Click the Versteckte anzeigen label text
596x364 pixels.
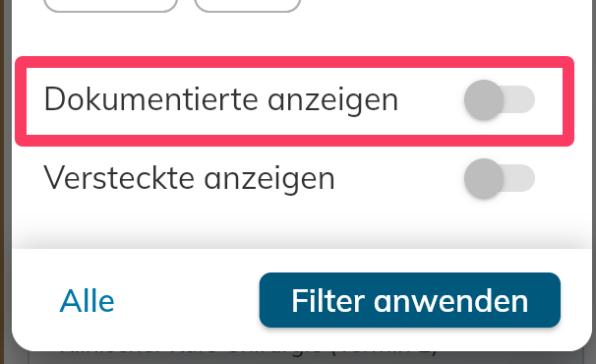click(x=189, y=178)
